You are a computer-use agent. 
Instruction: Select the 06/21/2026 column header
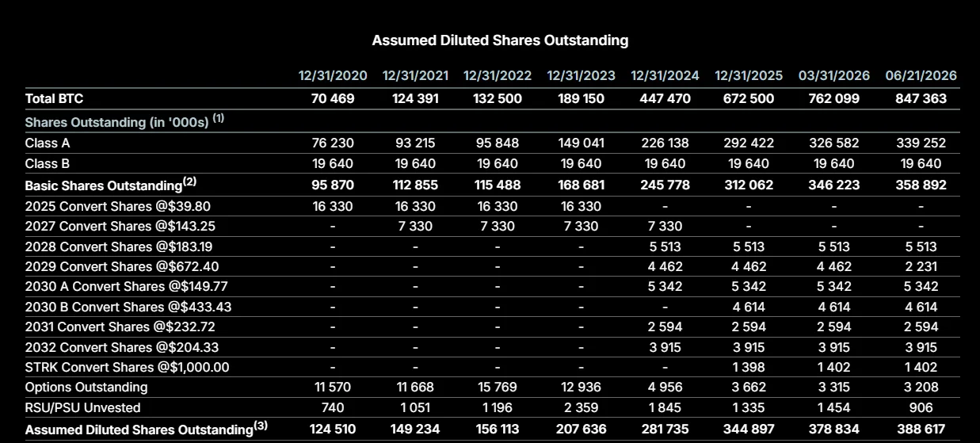921,76
